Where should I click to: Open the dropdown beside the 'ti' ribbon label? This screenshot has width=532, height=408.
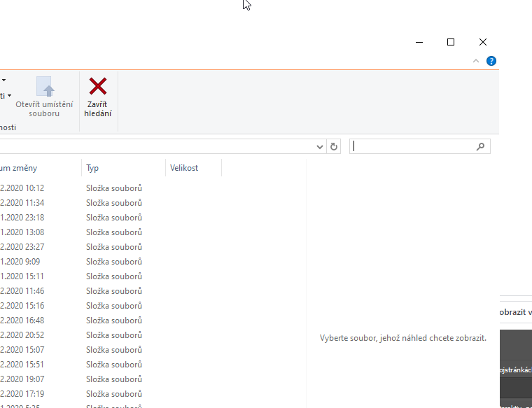tap(10, 96)
